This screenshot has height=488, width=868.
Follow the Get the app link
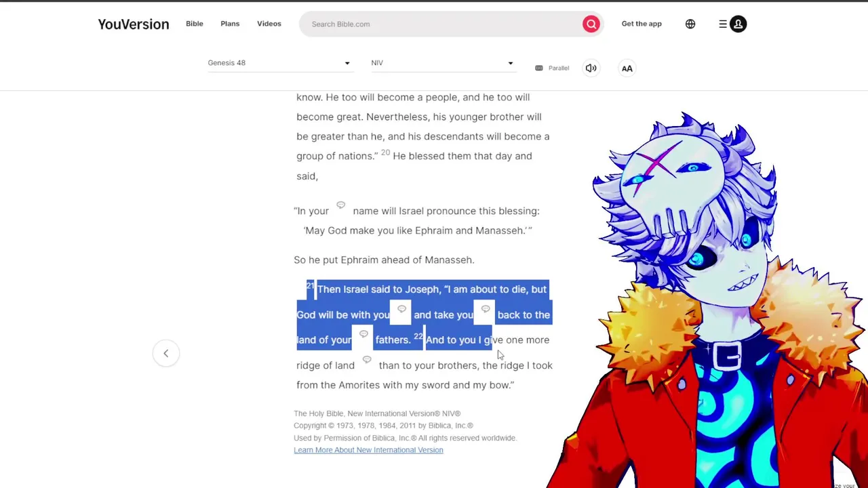642,24
